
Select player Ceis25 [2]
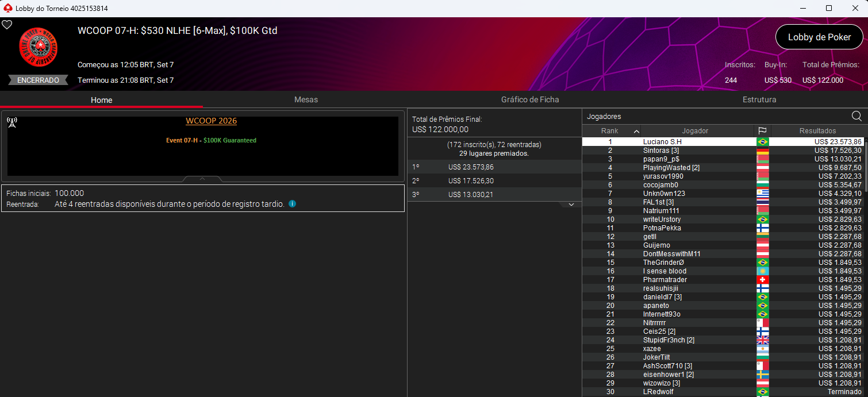[723, 332]
